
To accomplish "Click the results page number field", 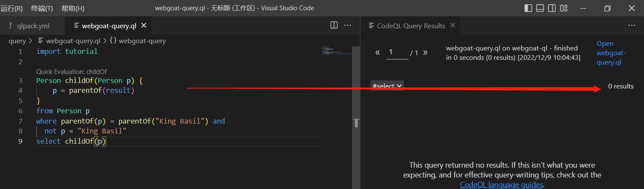I will coord(397,53).
